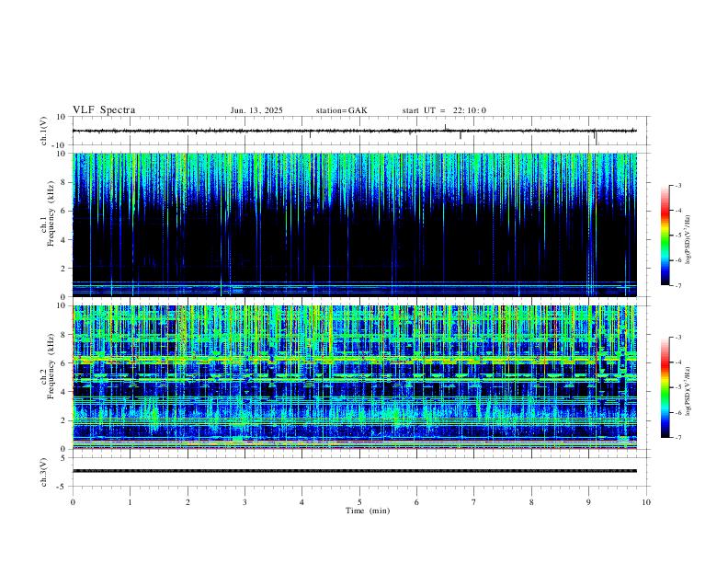This screenshot has height=563, width=728.
Task: Click the log(PSD) label beside lower colorbar
Action: 688,391
